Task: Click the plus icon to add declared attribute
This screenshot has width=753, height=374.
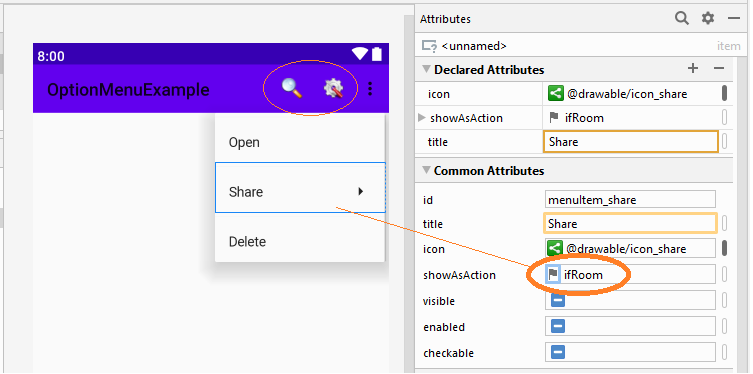Action: 692,69
